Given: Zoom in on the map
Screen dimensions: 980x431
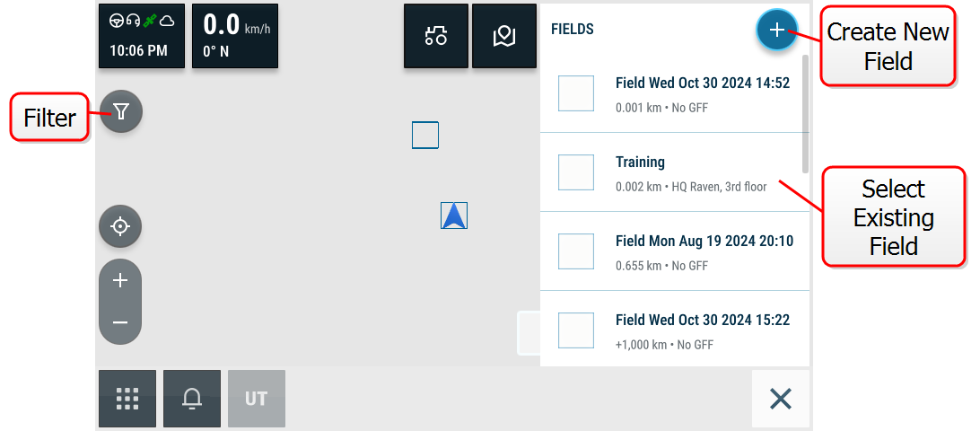Looking at the screenshot, I should pos(120,280).
